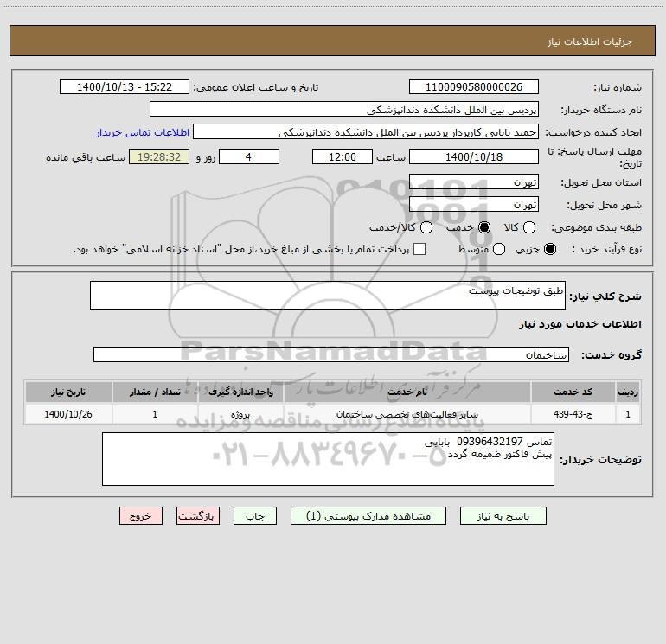Click the چاپ print button

pos(255,516)
